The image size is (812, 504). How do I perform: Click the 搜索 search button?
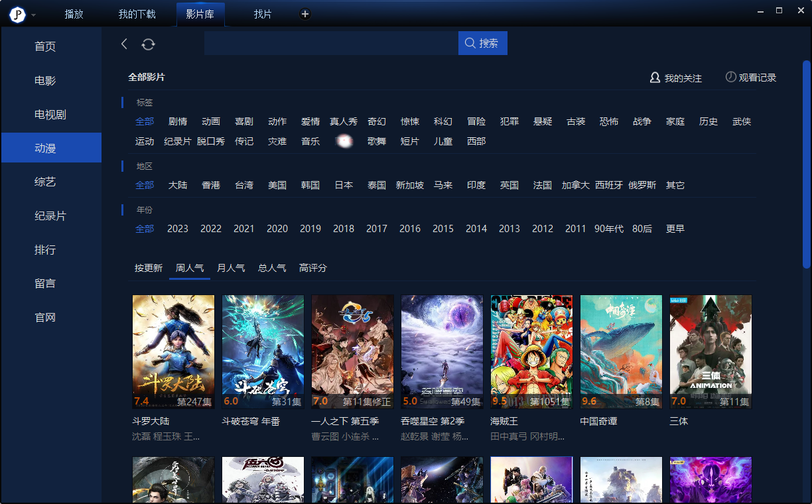point(482,43)
